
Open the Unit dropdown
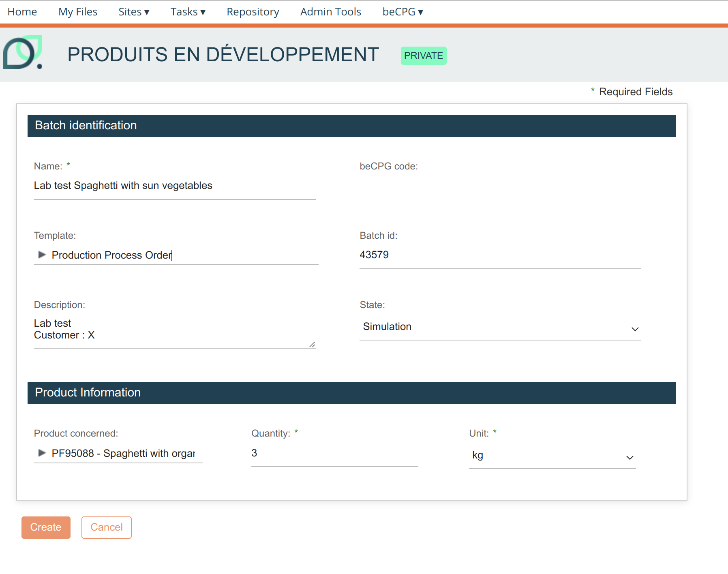click(x=552, y=456)
